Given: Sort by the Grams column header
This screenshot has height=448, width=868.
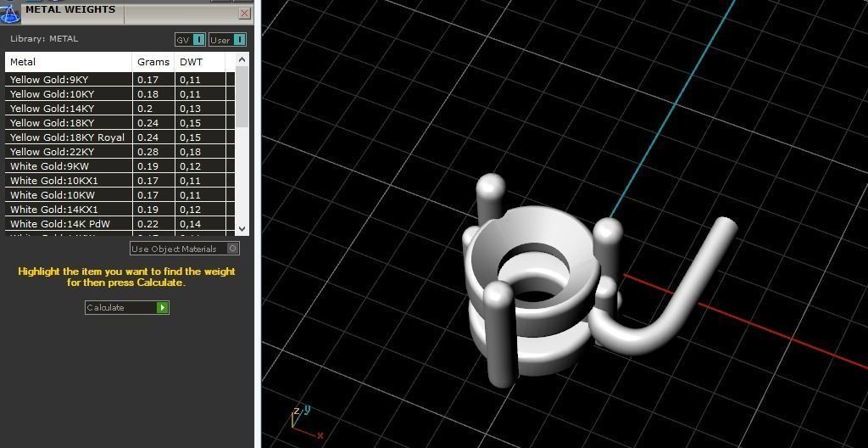Looking at the screenshot, I should coord(153,62).
